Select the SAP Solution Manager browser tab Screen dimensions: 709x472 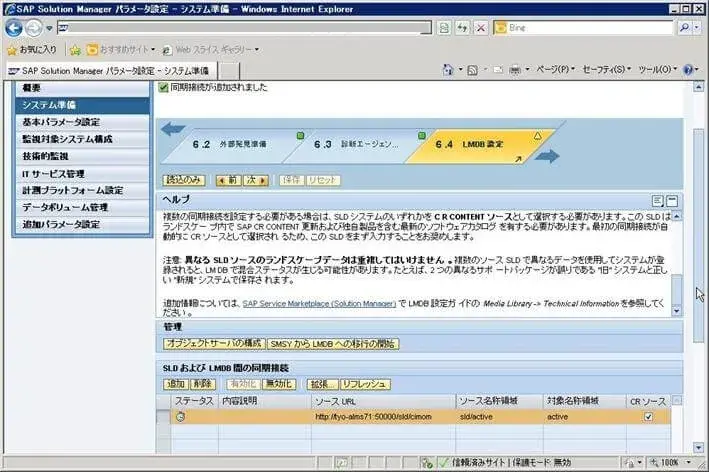[111, 71]
